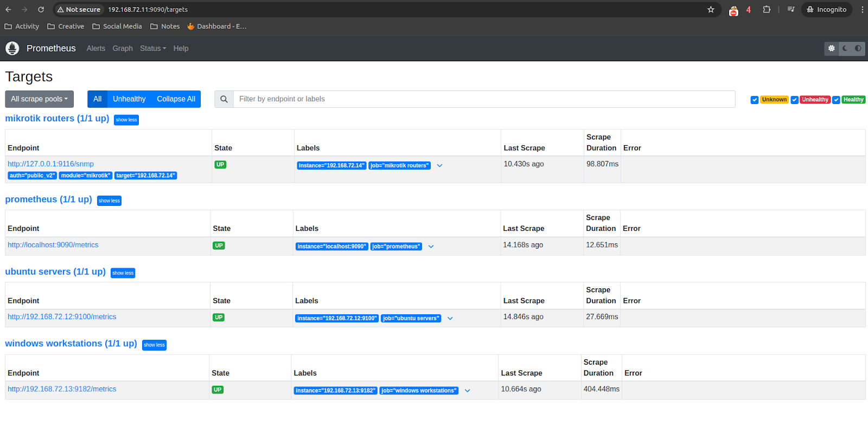Open the All scrape pools dropdown

39,99
